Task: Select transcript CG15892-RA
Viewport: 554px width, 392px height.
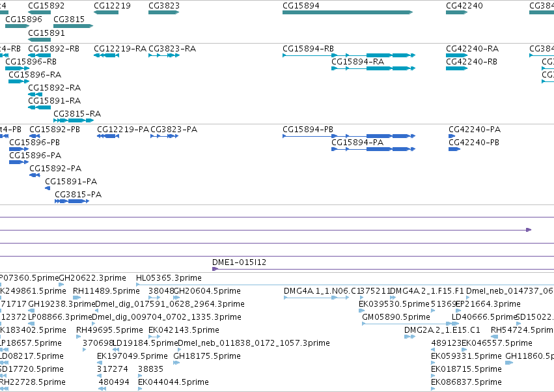Action: coord(55,88)
